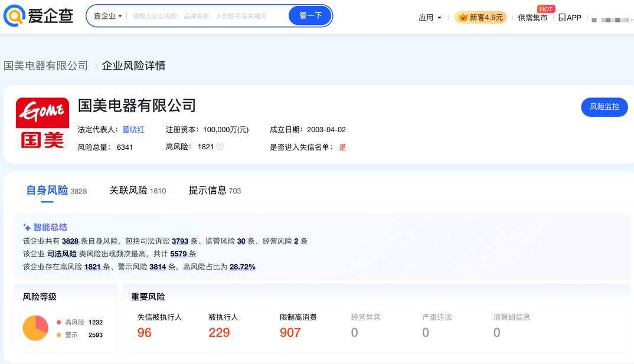Expand the 应用 dropdown menu

(x=430, y=18)
